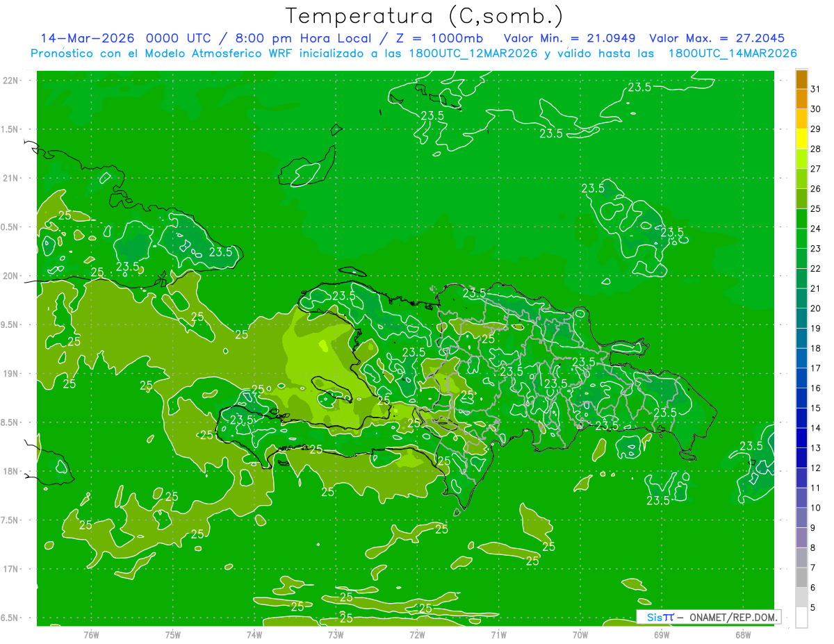Screen dimensions: 834x644
Task: Click the "20N" latitude label
Action: tap(10, 276)
